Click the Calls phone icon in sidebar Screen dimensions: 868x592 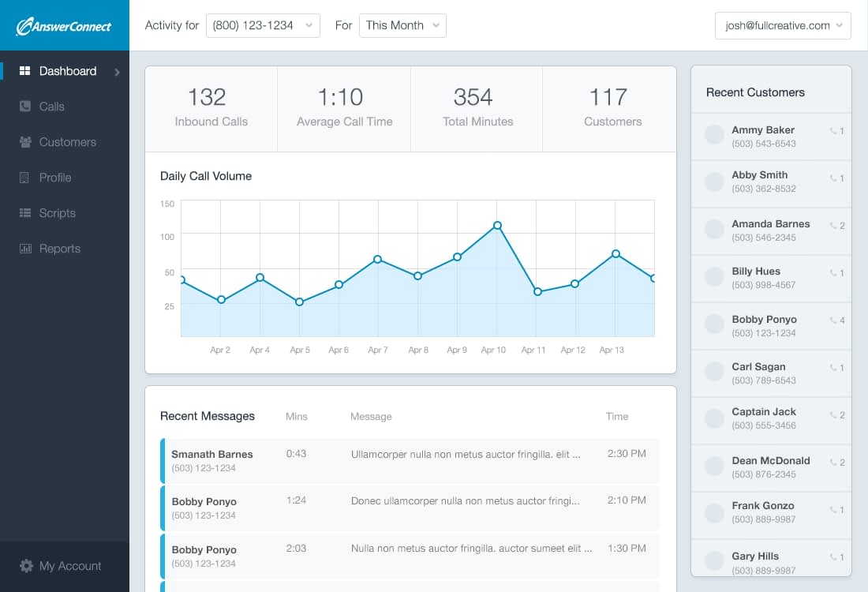point(25,107)
